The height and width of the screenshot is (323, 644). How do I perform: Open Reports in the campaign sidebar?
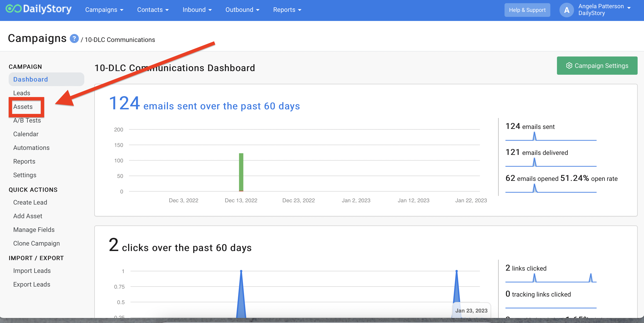coord(24,161)
